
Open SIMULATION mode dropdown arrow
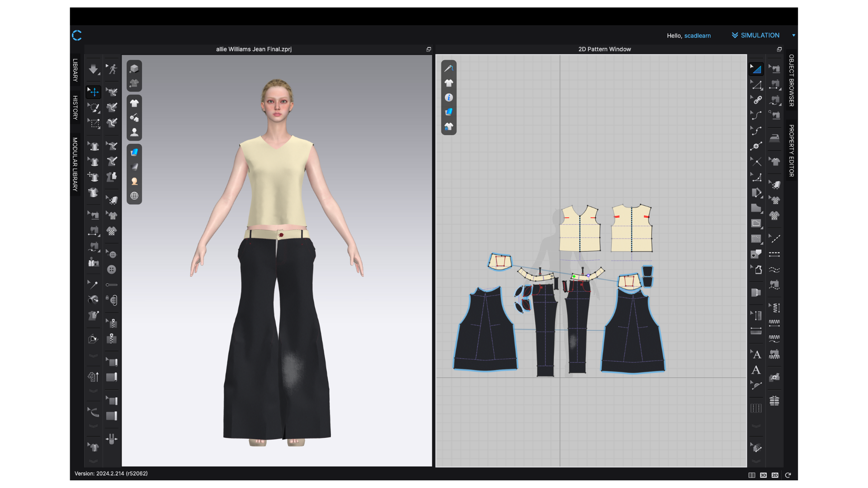click(793, 35)
